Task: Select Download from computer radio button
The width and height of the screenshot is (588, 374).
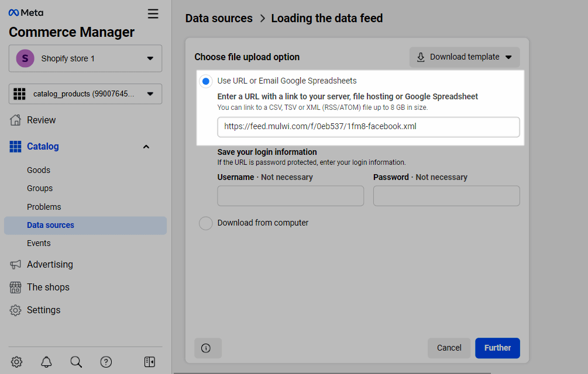Action: click(x=205, y=223)
